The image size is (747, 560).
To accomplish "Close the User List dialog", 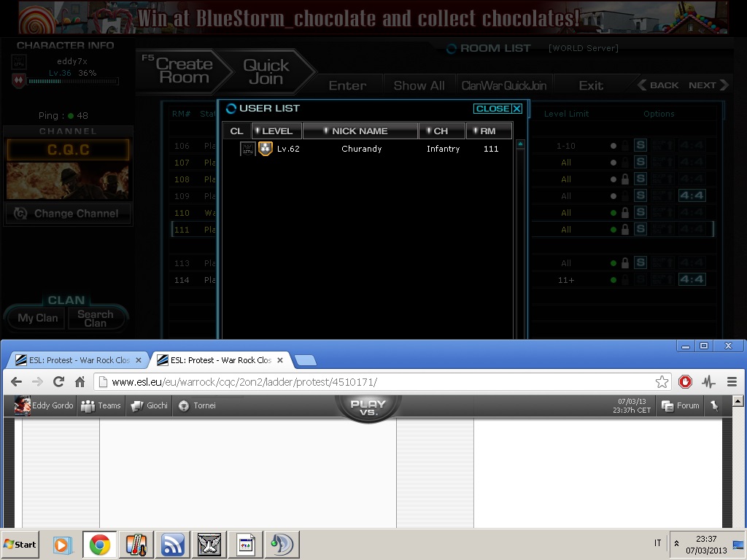I will tap(498, 109).
